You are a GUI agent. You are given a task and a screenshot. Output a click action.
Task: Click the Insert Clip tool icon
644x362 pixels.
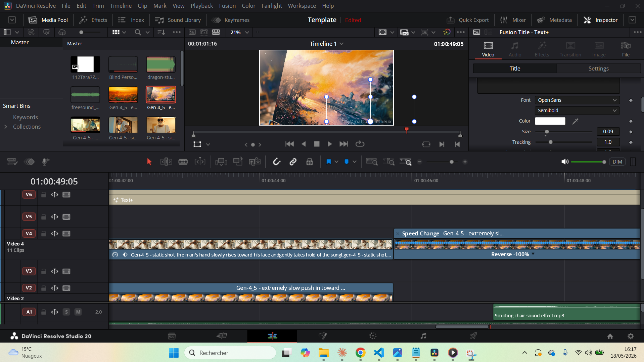[x=221, y=162]
